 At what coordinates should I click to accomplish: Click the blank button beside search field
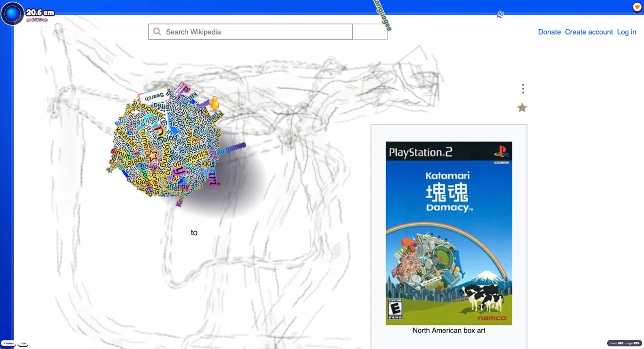point(370,32)
